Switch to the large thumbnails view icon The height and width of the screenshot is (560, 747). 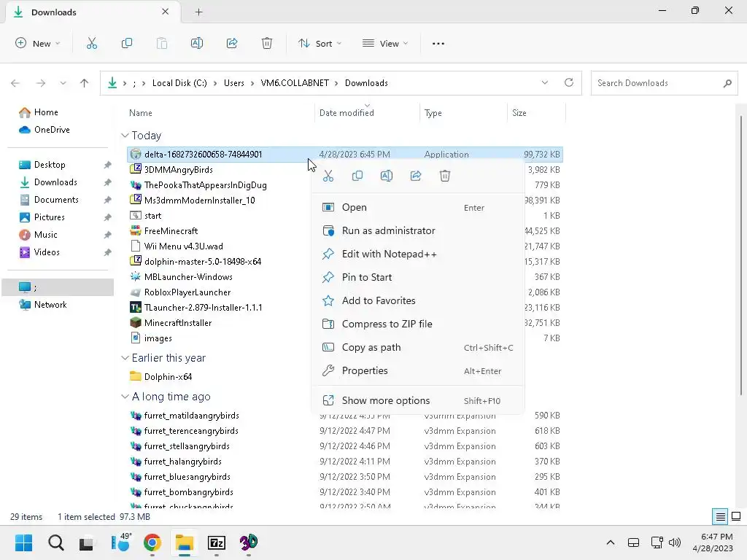[x=736, y=516]
